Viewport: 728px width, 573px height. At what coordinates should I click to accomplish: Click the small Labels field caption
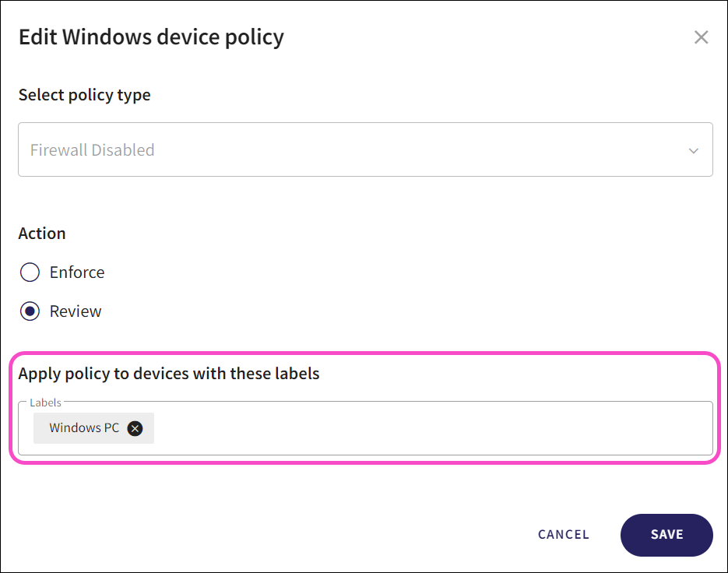tap(45, 403)
